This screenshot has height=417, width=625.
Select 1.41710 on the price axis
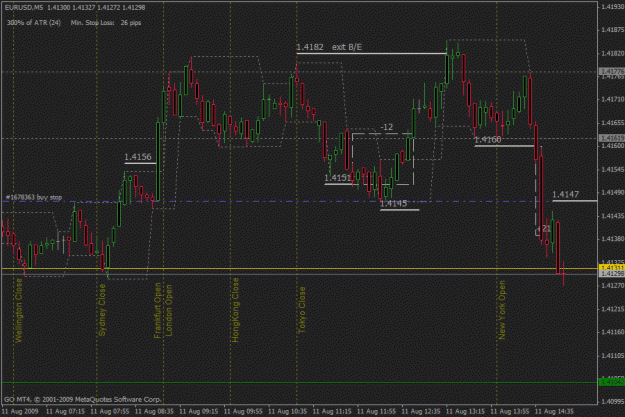coord(613,99)
